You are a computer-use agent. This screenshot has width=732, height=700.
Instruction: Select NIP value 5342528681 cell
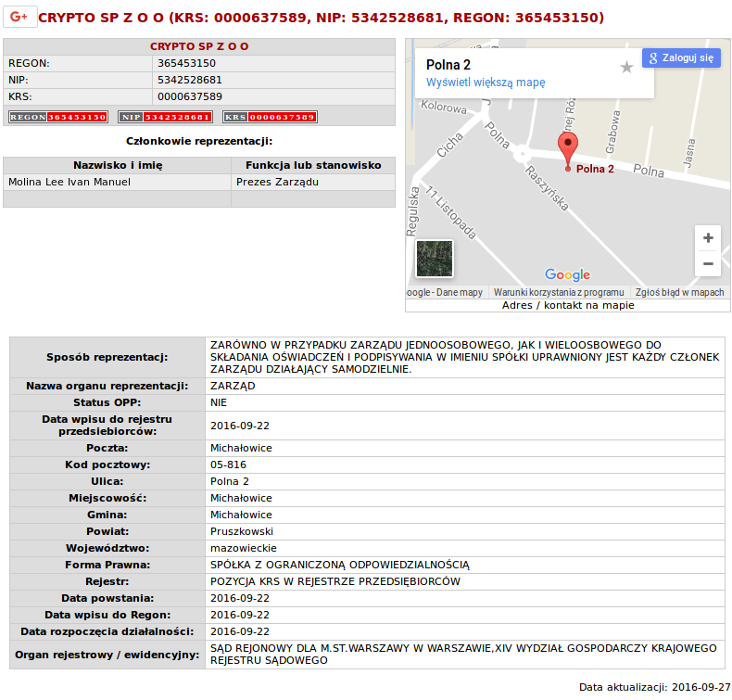[x=273, y=81]
